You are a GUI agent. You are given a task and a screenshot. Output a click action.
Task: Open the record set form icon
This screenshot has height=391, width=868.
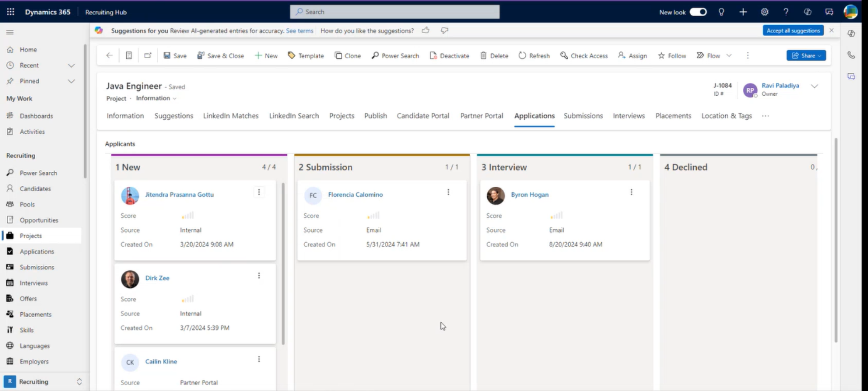tap(128, 56)
